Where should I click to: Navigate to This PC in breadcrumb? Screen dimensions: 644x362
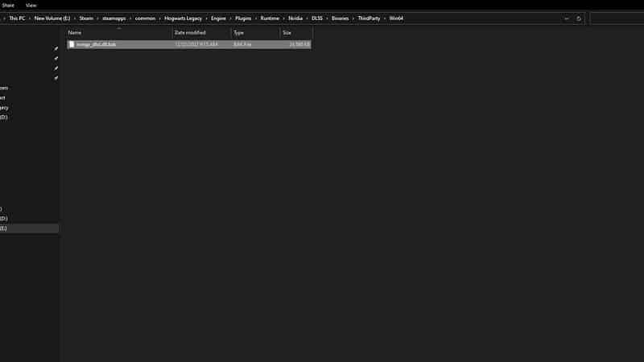click(x=17, y=18)
